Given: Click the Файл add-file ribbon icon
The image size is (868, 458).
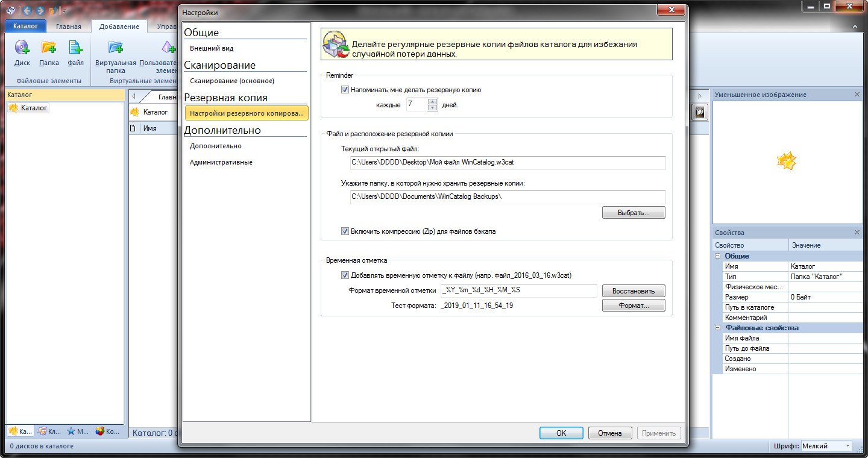Looking at the screenshot, I should click(x=75, y=48).
